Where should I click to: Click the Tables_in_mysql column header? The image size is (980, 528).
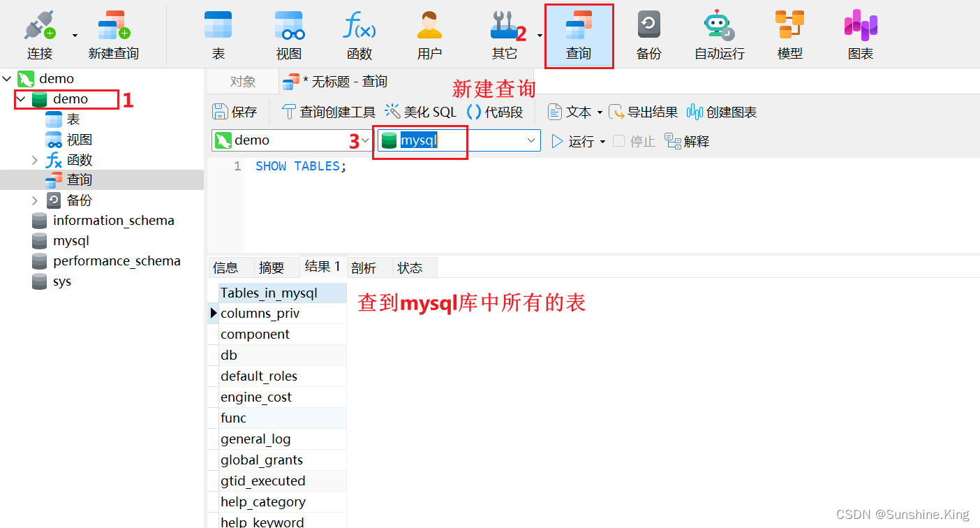[283, 293]
